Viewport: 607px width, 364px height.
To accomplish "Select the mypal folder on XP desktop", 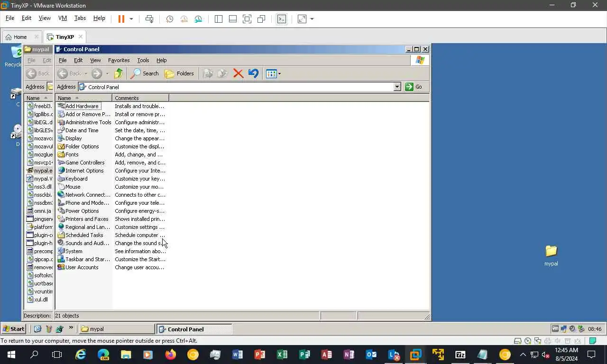I will click(x=551, y=255).
